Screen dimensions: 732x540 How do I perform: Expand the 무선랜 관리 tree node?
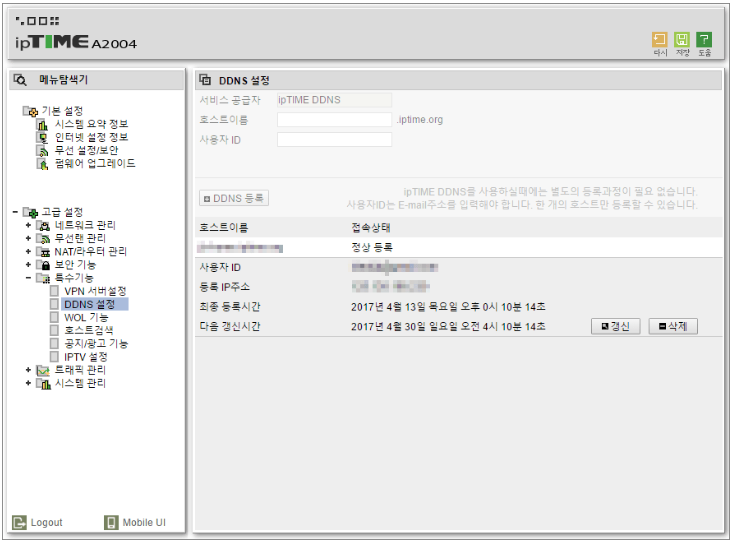pos(28,238)
